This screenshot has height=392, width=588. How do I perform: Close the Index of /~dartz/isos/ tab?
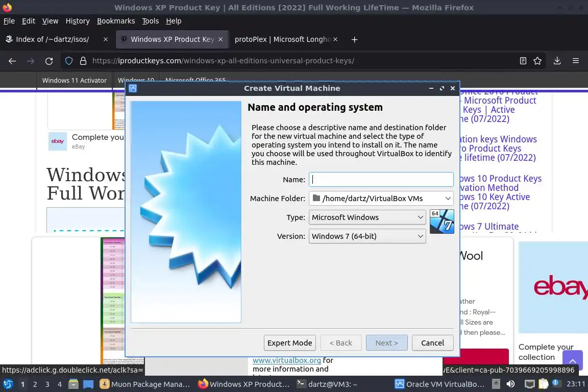click(x=106, y=39)
